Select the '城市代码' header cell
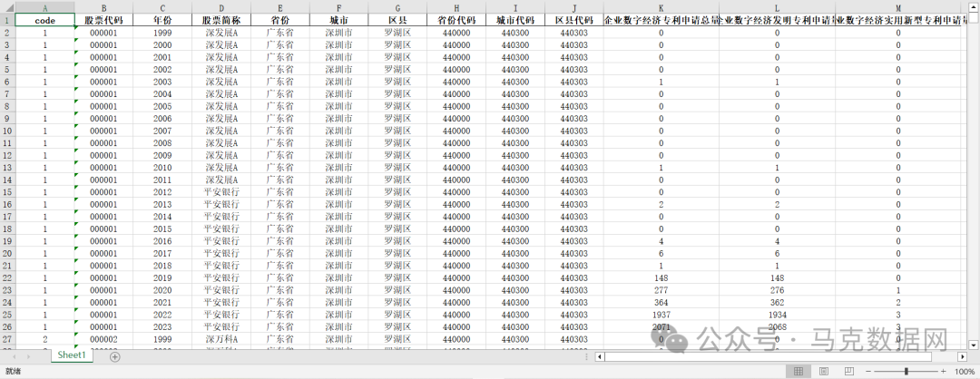 coord(515,20)
